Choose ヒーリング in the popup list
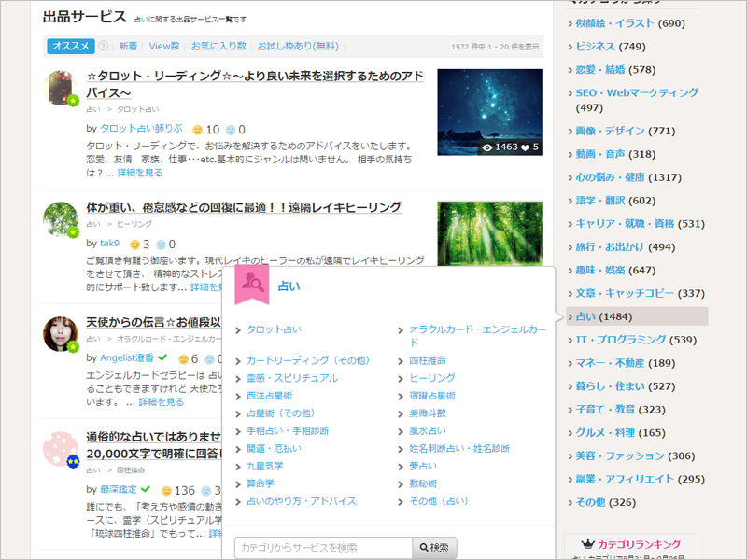 tap(432, 378)
